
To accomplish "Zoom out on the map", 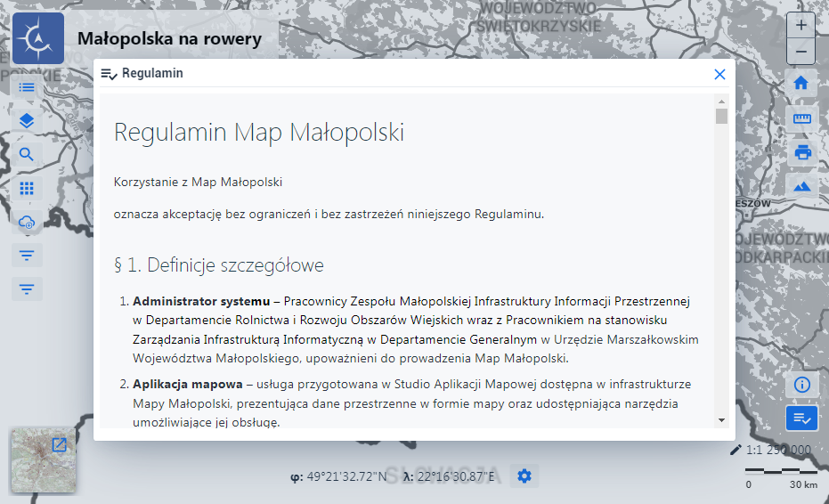I will click(801, 52).
